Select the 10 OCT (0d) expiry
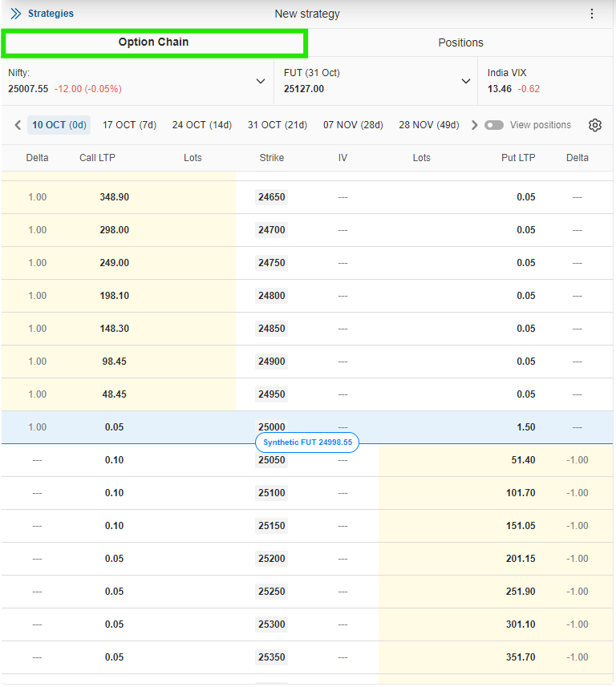 coord(59,125)
